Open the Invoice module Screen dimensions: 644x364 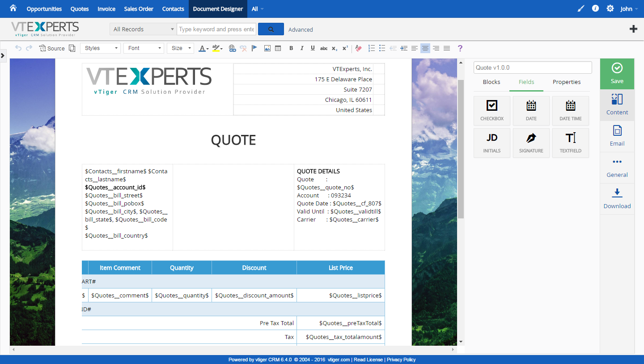106,9
